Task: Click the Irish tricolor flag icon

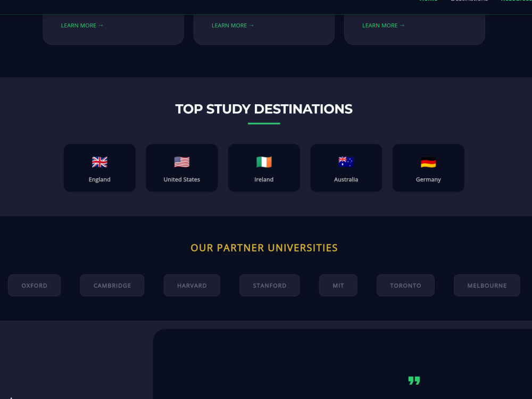Action: [264, 162]
